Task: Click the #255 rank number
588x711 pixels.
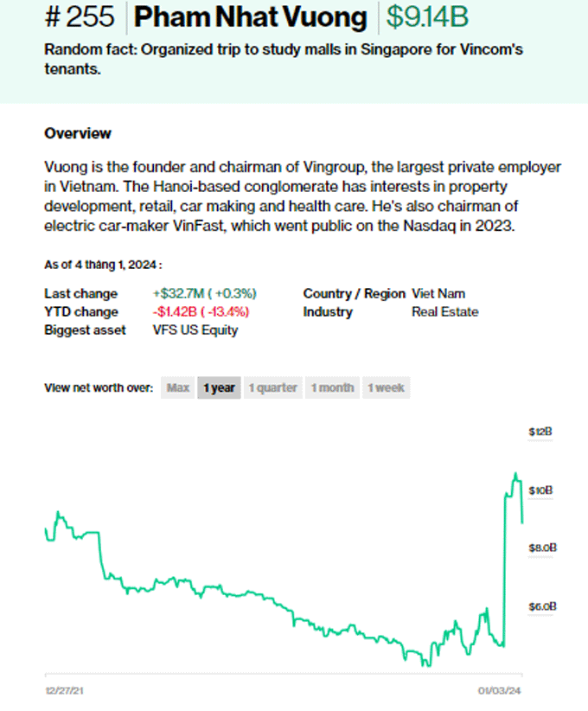Action: (x=78, y=17)
